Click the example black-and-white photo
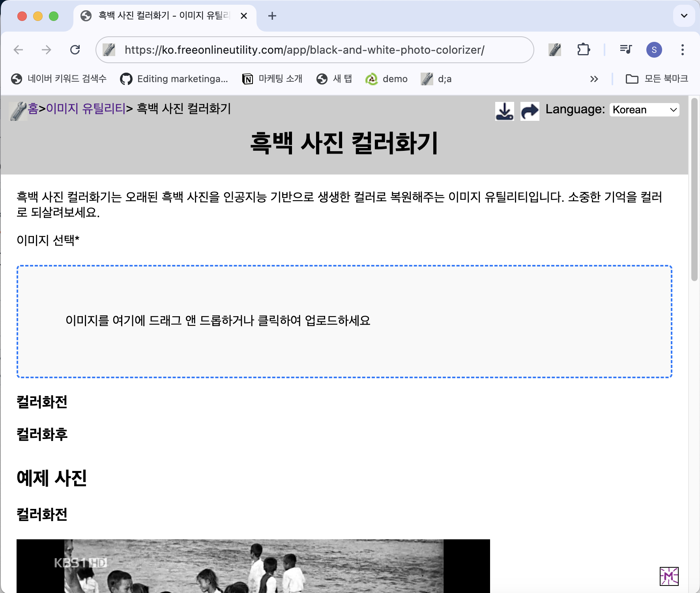The width and height of the screenshot is (700, 593). (253, 566)
